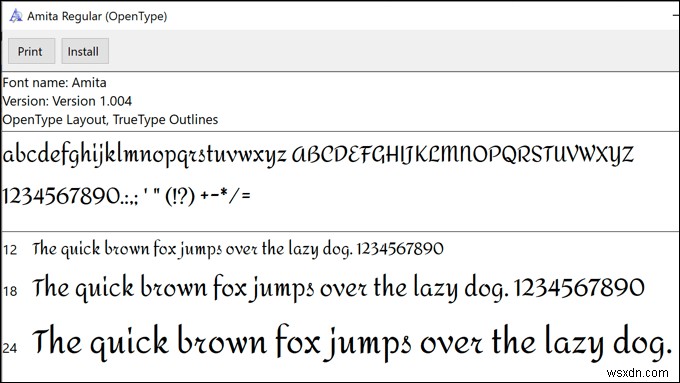The image size is (680, 383).
Task: Click the Print button
Action: pyautogui.click(x=31, y=51)
